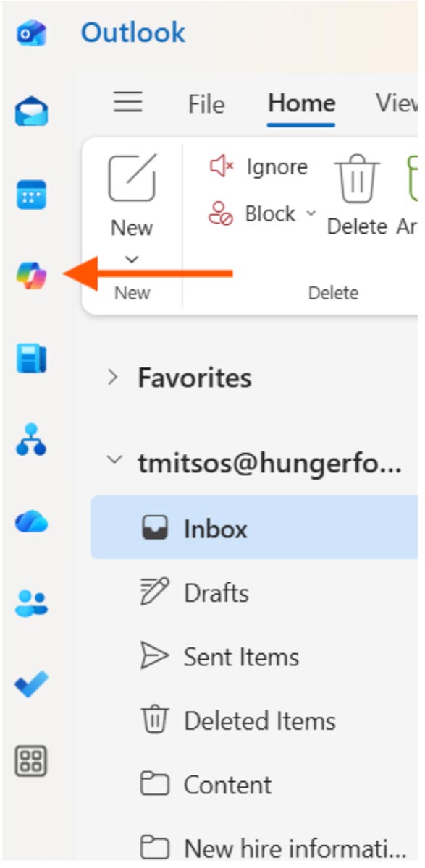Switch to the File tab
The image size is (425, 868).
[206, 104]
